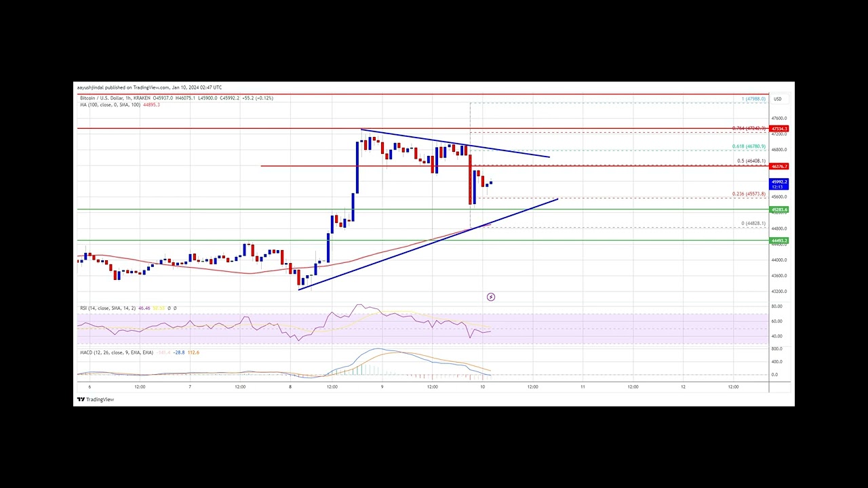
Task: Click the change value +55.2 (+0.12%)
Action: pyautogui.click(x=256, y=98)
